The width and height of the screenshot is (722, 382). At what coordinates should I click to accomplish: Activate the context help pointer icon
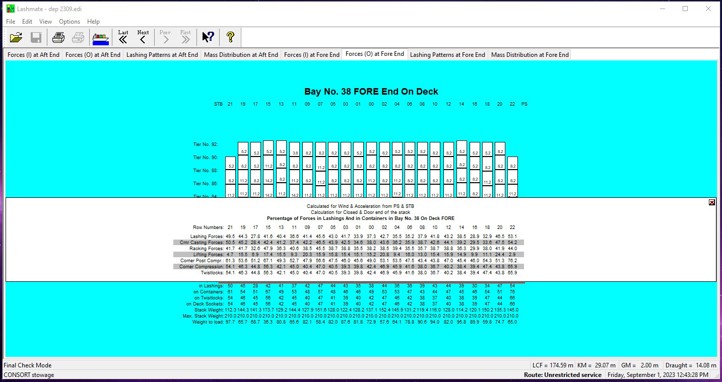208,37
